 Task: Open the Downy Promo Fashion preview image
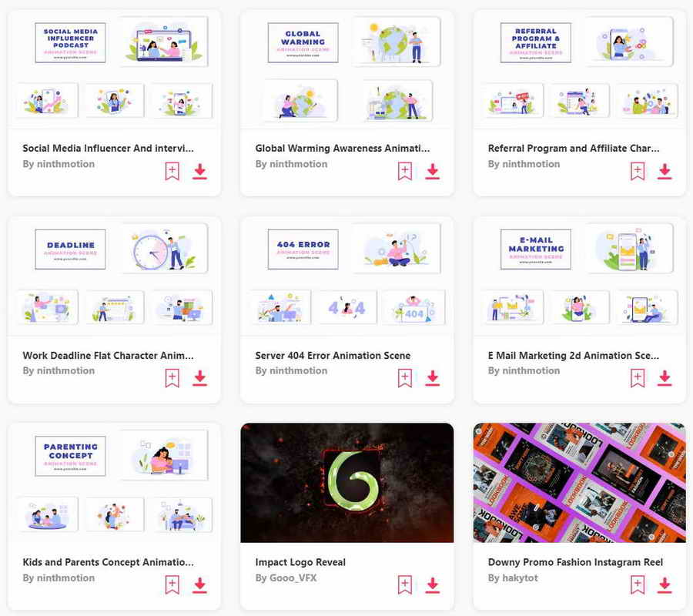(x=579, y=483)
